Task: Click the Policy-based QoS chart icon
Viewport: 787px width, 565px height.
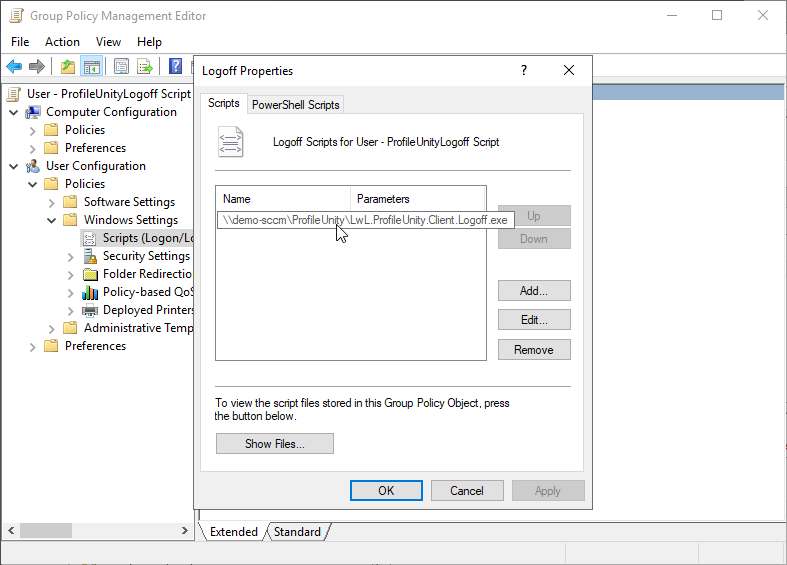Action: pos(90,293)
